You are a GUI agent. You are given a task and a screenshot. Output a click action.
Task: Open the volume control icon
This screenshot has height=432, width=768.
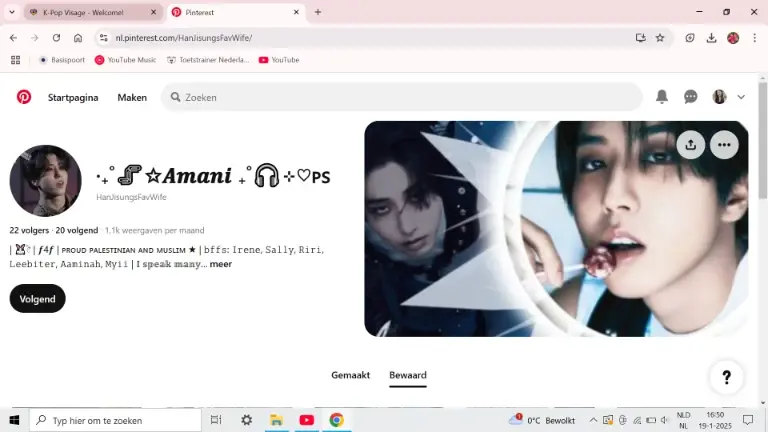tap(664, 420)
